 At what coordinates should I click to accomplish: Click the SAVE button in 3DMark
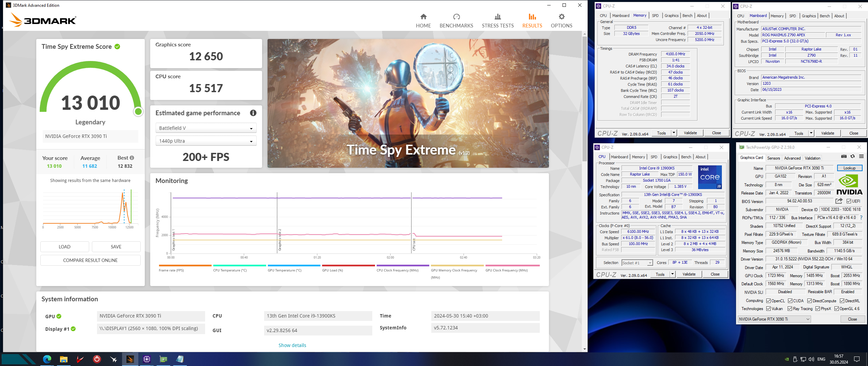click(116, 247)
